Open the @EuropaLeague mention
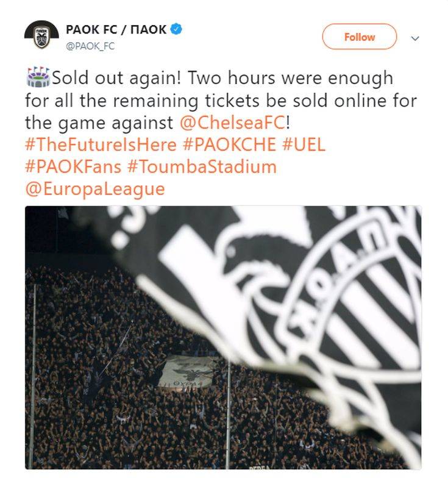This screenshot has height=478, width=448. tap(94, 188)
